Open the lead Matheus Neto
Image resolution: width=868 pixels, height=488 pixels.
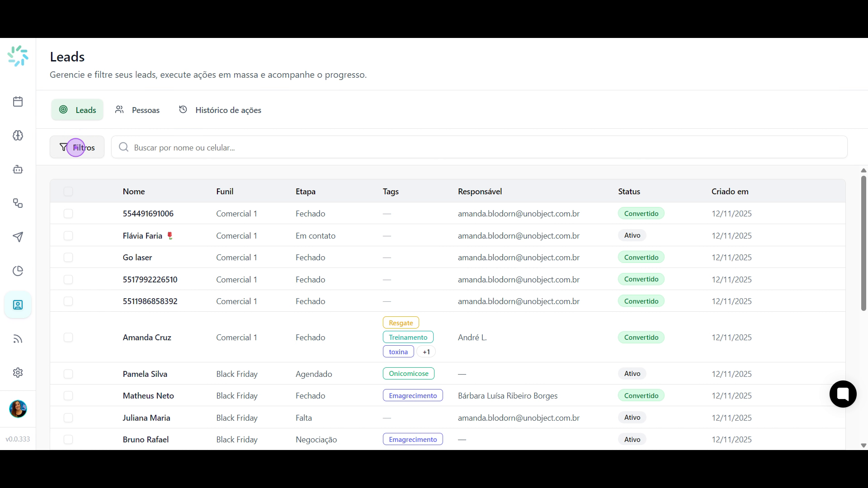pos(148,396)
